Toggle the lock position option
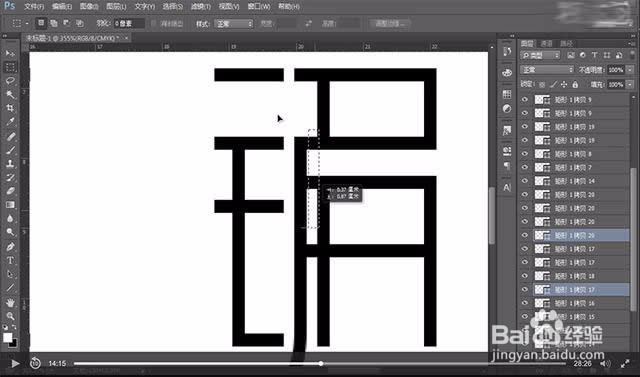The width and height of the screenshot is (640, 377). 564,84
